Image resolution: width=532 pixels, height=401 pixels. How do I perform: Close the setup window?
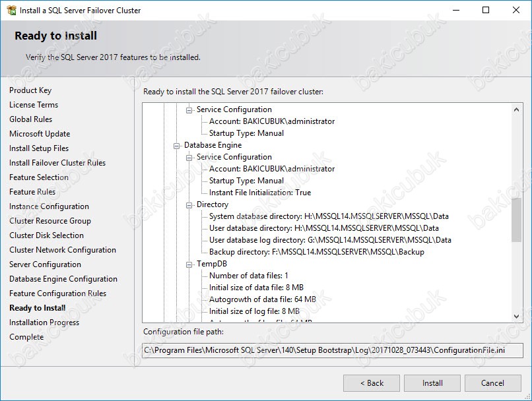click(x=516, y=10)
